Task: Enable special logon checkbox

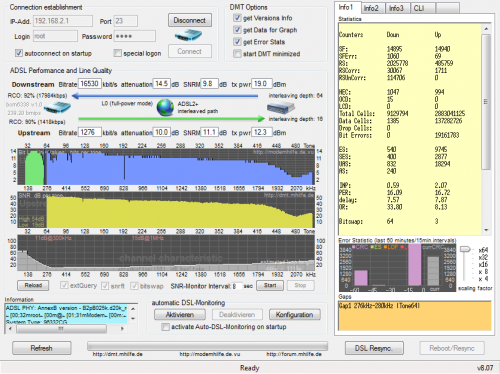Action: [117, 53]
